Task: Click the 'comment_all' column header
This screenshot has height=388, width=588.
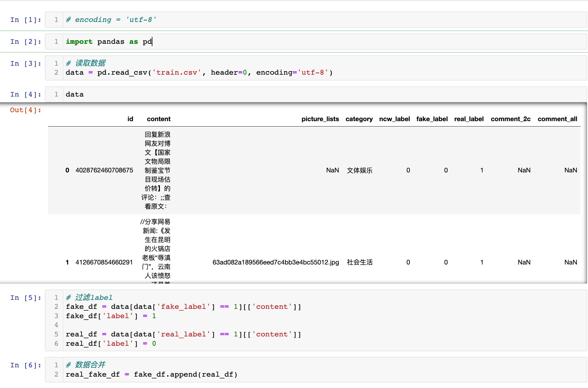Action: coord(557,119)
